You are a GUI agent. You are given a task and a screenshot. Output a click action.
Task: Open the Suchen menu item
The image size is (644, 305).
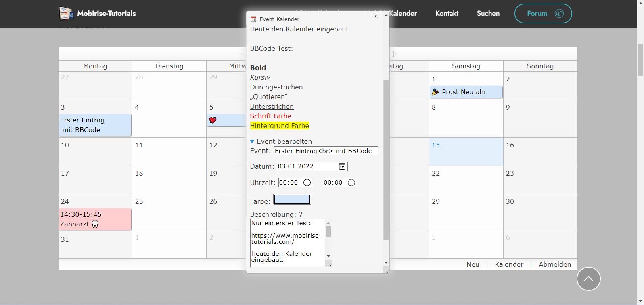pyautogui.click(x=488, y=13)
